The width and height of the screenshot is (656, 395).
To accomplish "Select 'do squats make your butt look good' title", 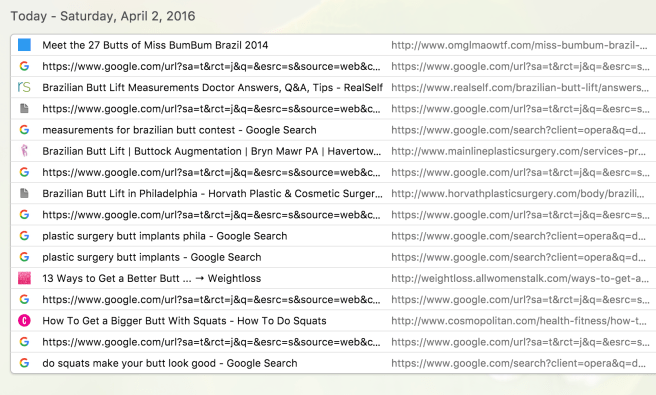I will coord(170,363).
